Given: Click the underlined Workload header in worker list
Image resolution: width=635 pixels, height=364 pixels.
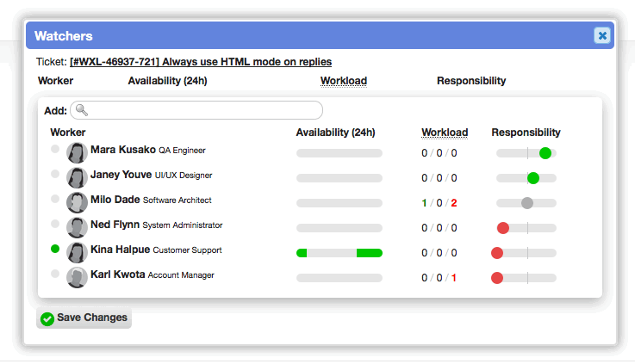Looking at the screenshot, I should point(445,133).
